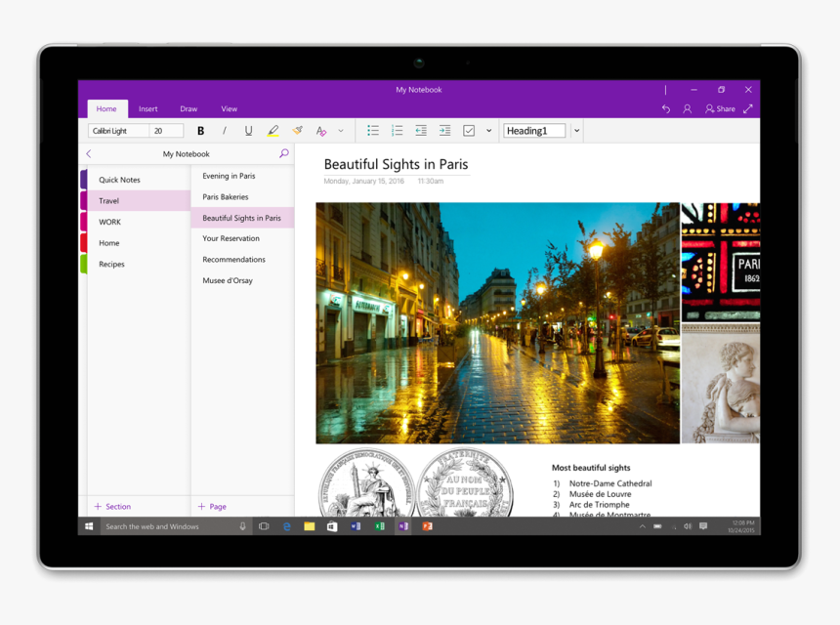The width and height of the screenshot is (840, 625).
Task: Toggle bold formatting
Action: click(x=200, y=130)
